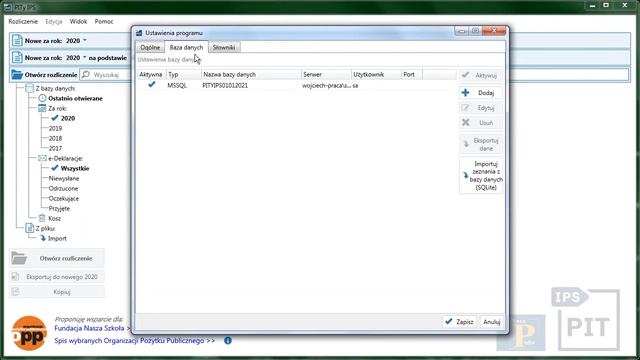Select 'Z bazy danych' tree node

click(x=55, y=88)
